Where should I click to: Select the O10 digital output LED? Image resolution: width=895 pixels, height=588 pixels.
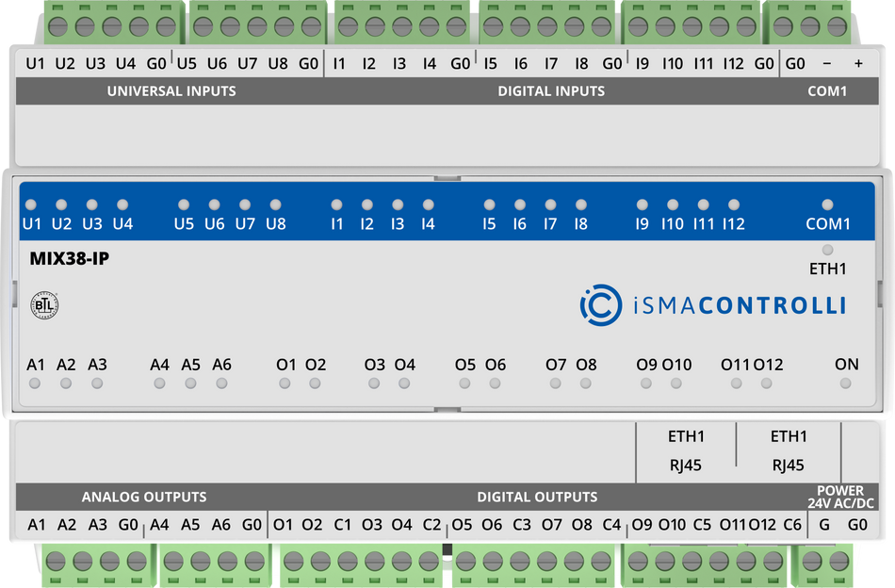pos(676,384)
